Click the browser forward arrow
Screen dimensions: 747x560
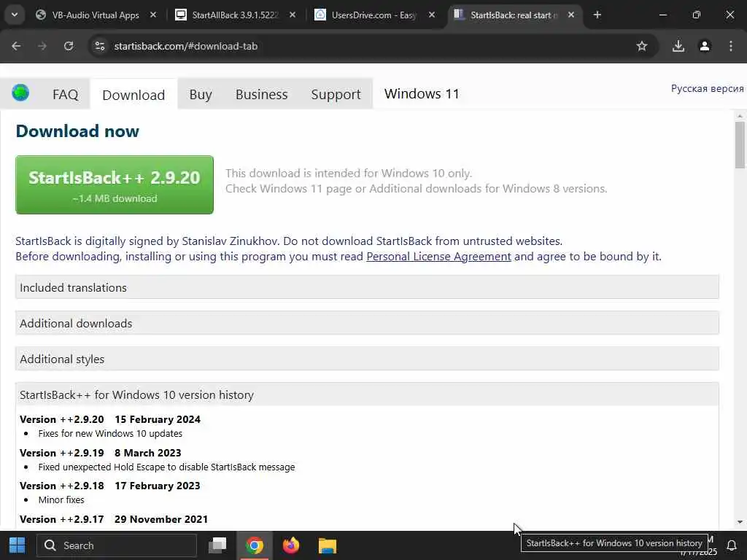tap(42, 46)
